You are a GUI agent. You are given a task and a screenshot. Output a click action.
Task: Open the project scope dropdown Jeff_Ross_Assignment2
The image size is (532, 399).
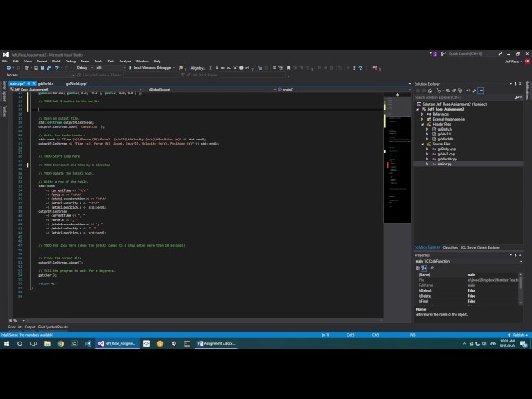click(76, 90)
